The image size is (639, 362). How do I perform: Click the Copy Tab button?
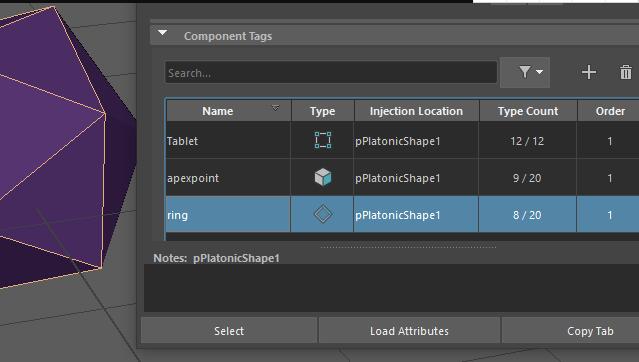(571, 331)
